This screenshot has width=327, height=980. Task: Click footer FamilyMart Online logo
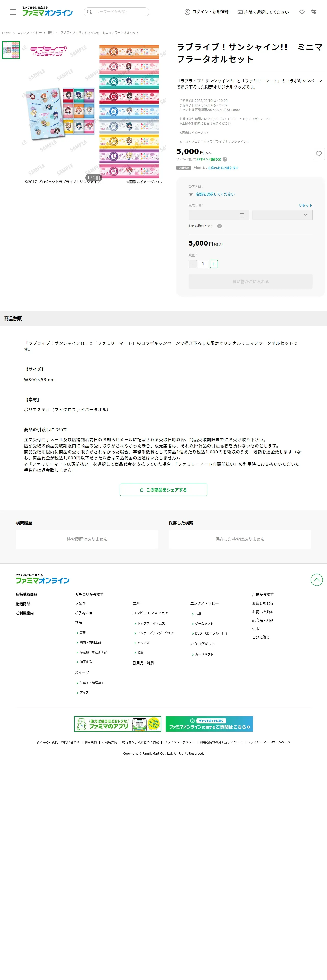click(42, 579)
